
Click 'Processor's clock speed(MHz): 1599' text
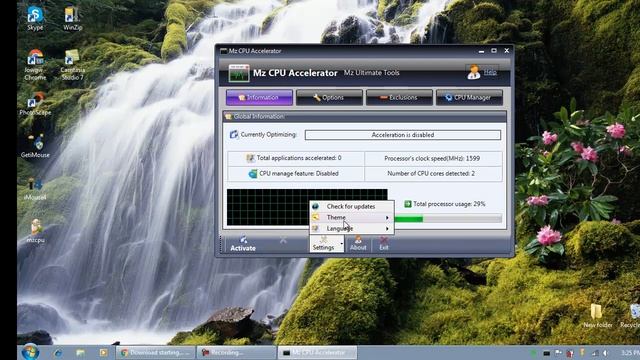432,158
